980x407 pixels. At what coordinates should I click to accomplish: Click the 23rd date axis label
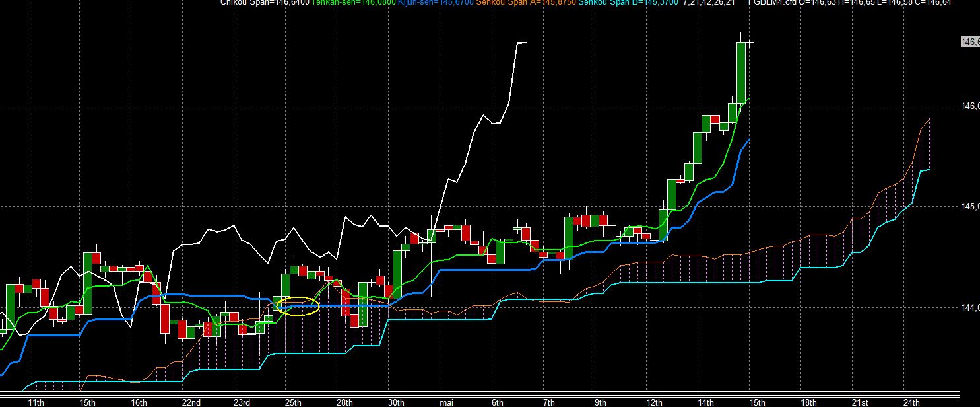point(242,402)
